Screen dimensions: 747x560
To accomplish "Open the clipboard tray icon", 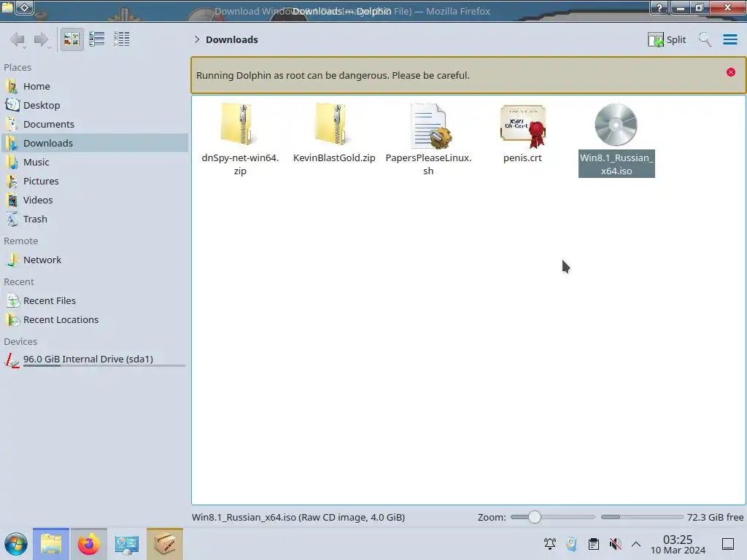I will coord(593,543).
